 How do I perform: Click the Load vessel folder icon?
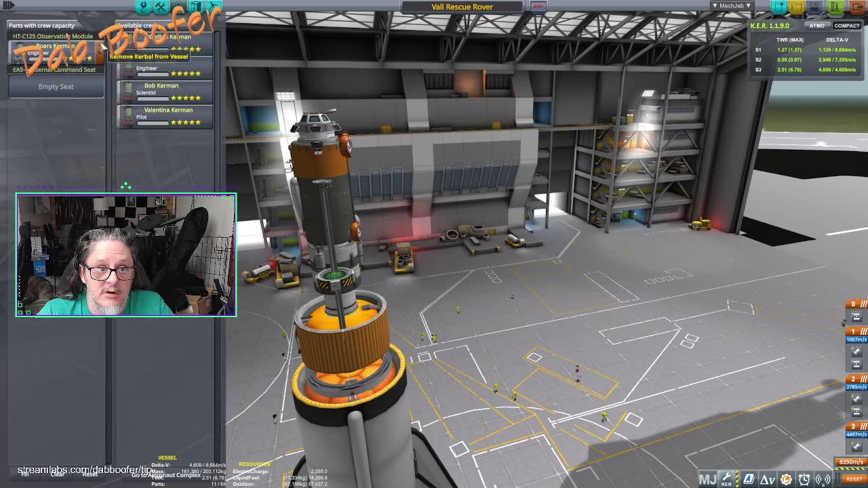(x=797, y=7)
